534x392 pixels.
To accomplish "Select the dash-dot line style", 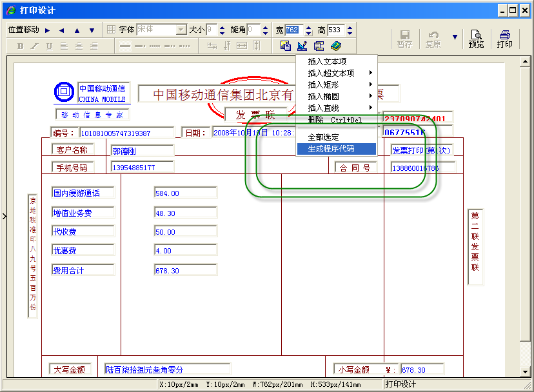I will pyautogui.click(x=140, y=46).
